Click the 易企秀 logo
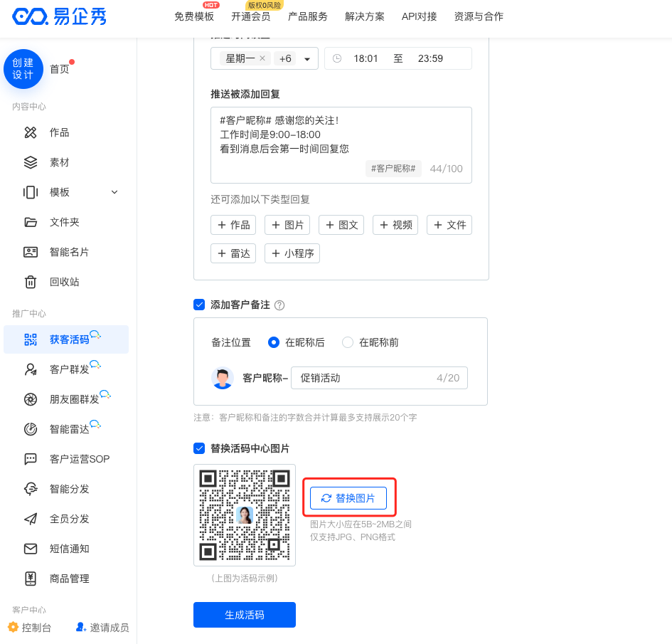The width and height of the screenshot is (672, 644). point(59,16)
